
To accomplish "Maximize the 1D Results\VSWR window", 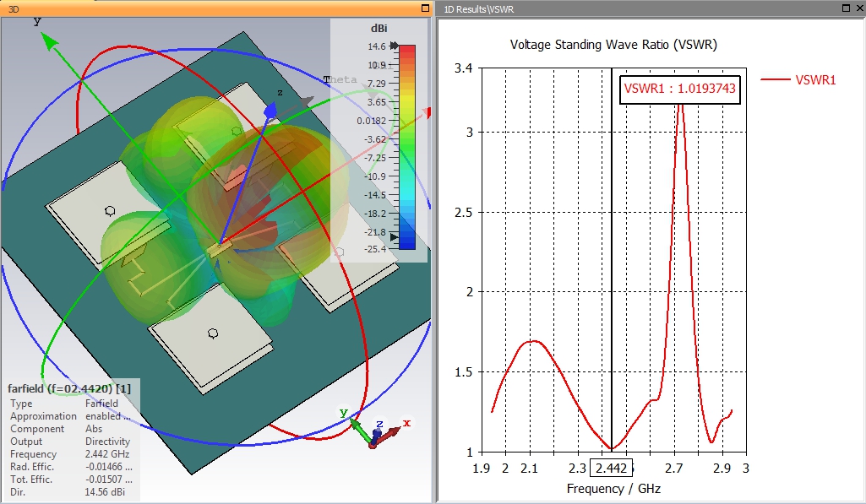I will [846, 8].
